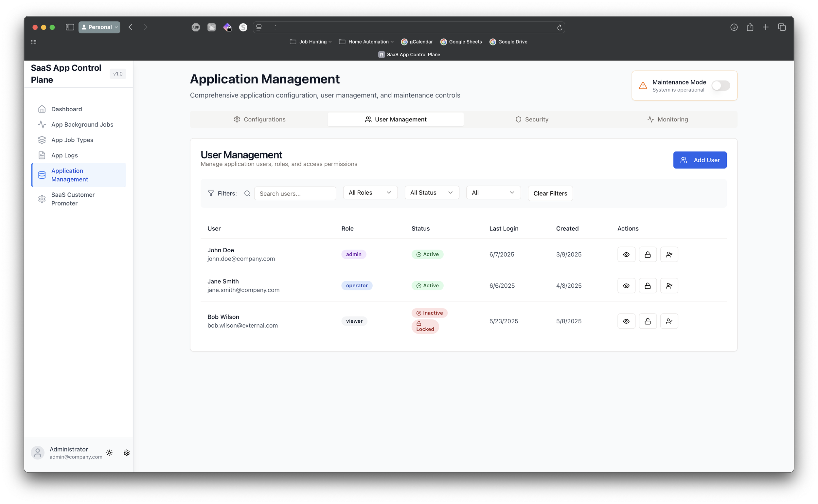The width and height of the screenshot is (818, 504).
Task: Click the Safari address bar
Action: click(x=409, y=27)
